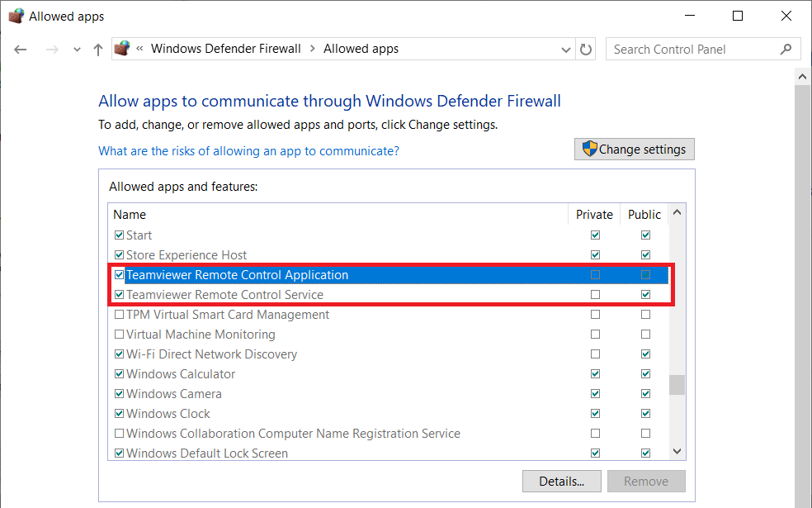Click the Control Panel icon in address bar
Screen dimensions: 812x508
pos(121,48)
